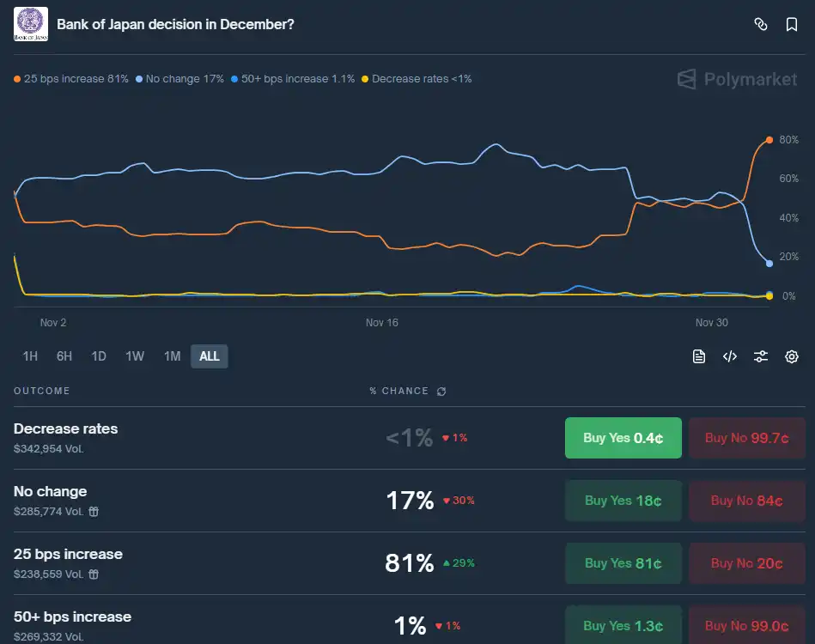Click the legend label No change 17%
The width and height of the screenshot is (815, 644).
(x=185, y=79)
